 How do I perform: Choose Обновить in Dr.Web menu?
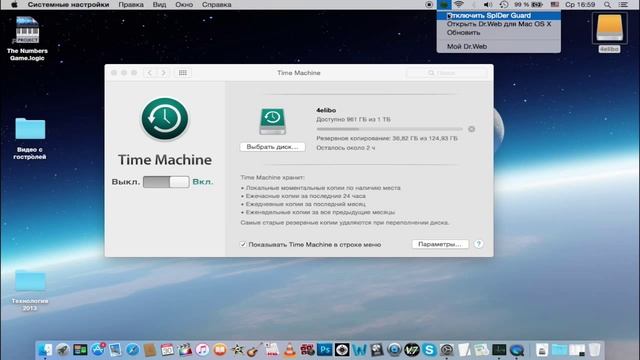pos(498,33)
